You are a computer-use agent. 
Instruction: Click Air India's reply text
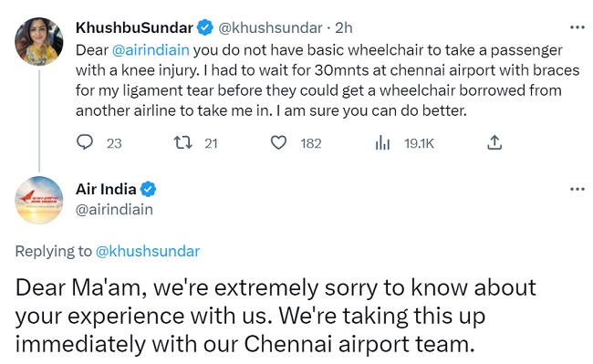coord(276,316)
